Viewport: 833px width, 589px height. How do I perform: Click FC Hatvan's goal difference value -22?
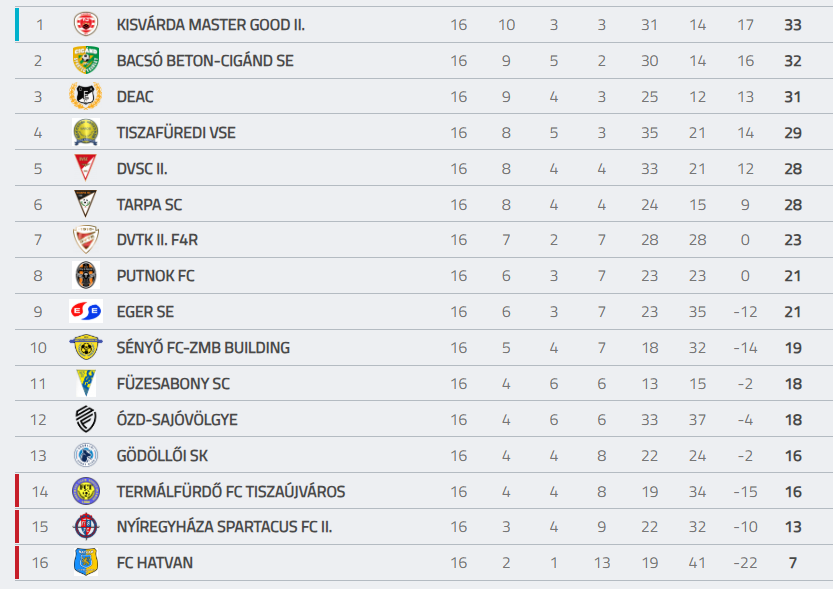click(745, 563)
